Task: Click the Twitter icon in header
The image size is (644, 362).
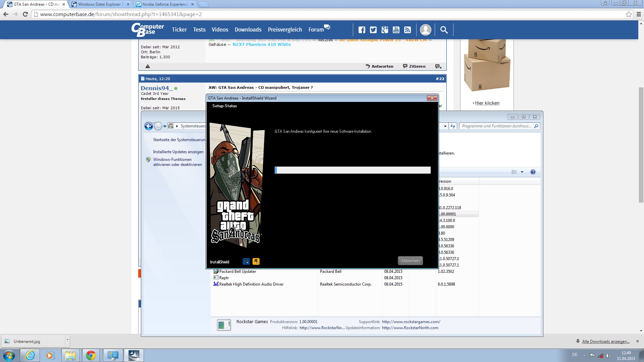Action: click(x=373, y=30)
